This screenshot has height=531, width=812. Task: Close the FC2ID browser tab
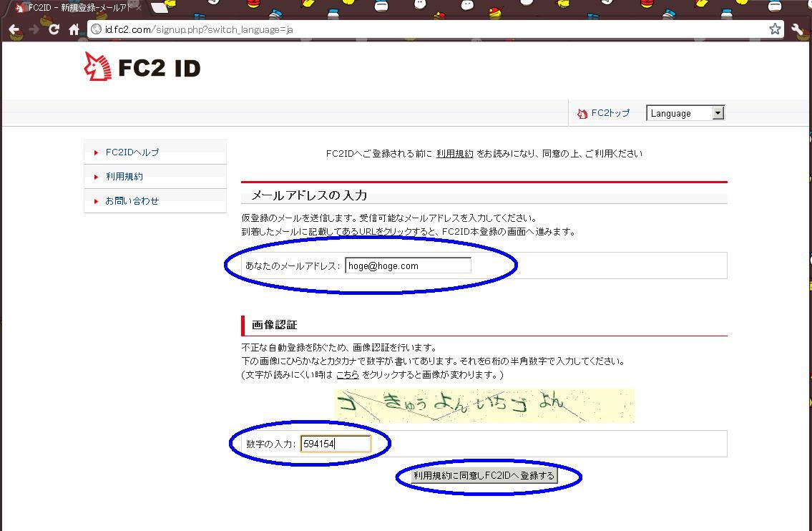pos(138,8)
